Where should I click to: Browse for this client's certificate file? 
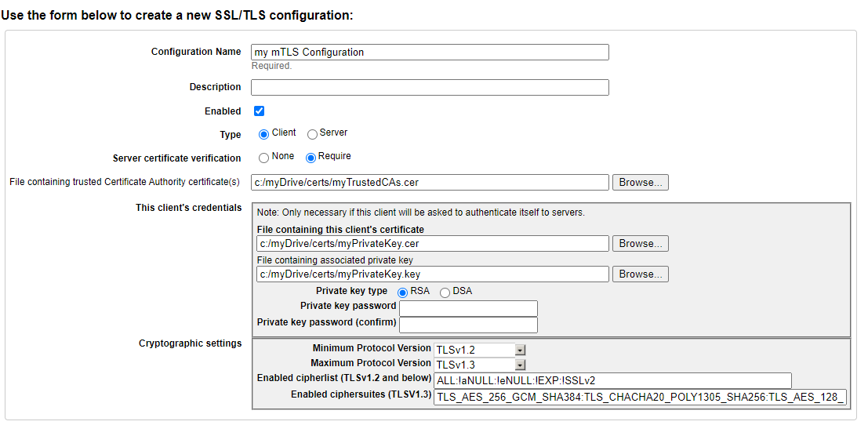pos(640,244)
